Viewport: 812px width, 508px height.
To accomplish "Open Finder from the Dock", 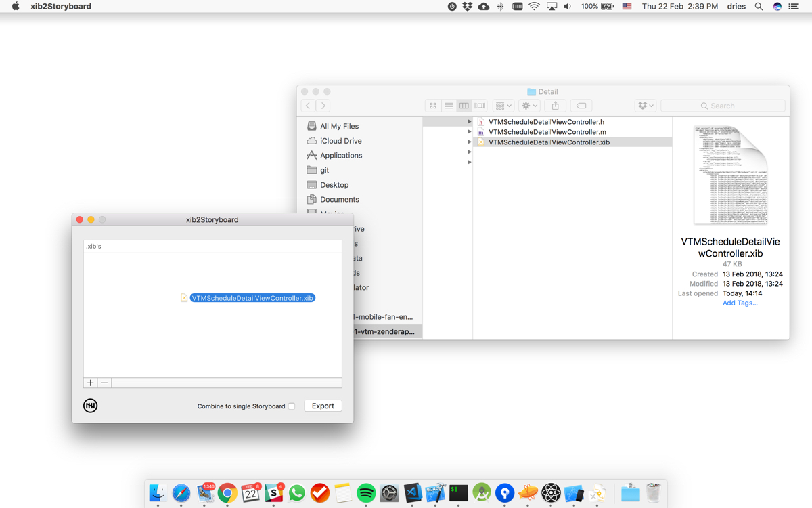I will click(x=158, y=492).
